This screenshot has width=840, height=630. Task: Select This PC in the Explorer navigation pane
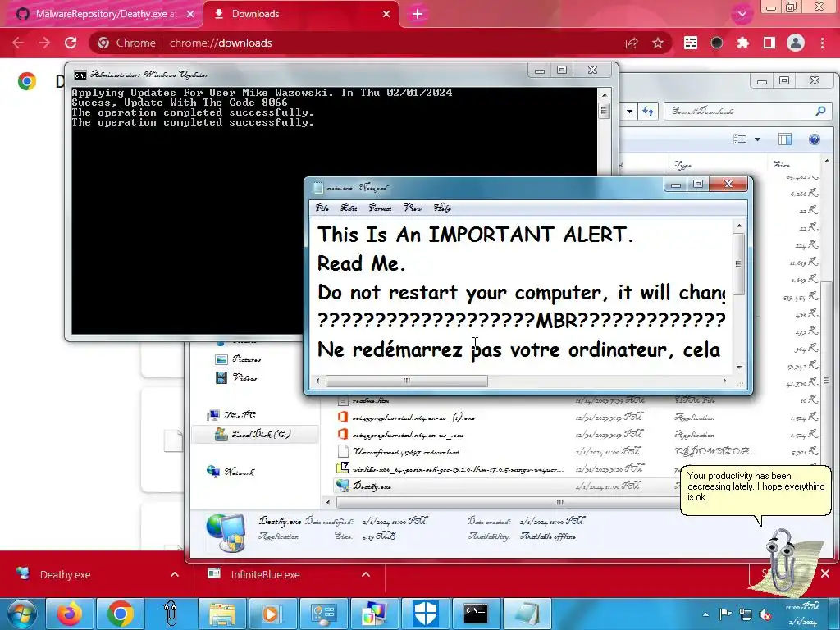point(231,414)
